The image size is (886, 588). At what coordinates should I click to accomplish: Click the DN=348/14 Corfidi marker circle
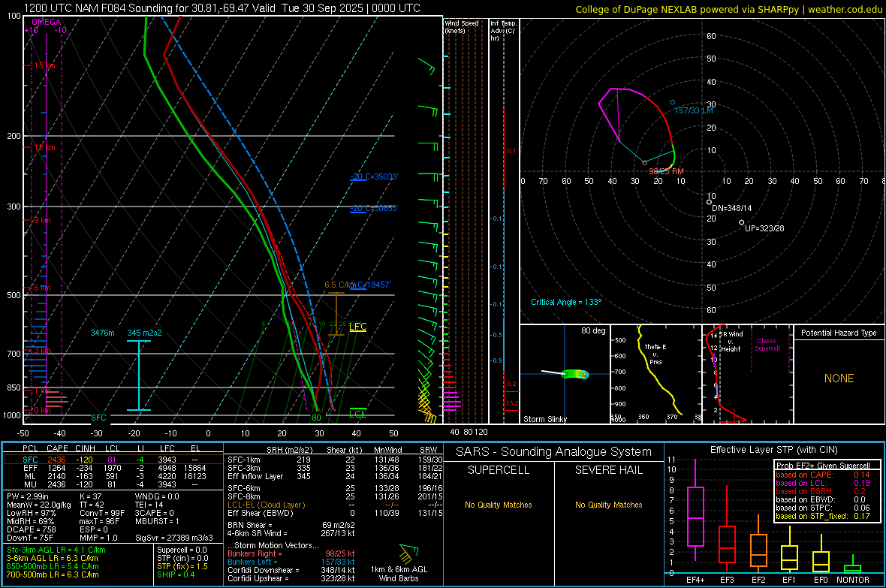click(x=709, y=202)
